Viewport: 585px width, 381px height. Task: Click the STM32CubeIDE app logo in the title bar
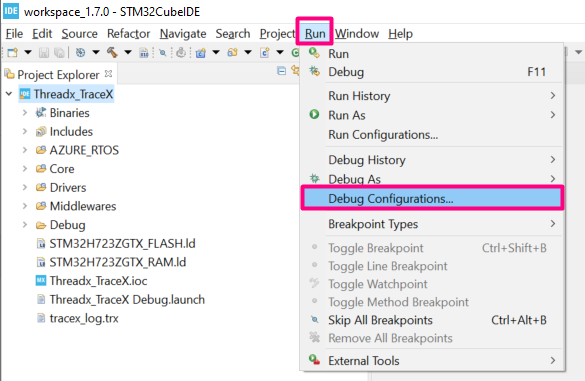pos(11,11)
